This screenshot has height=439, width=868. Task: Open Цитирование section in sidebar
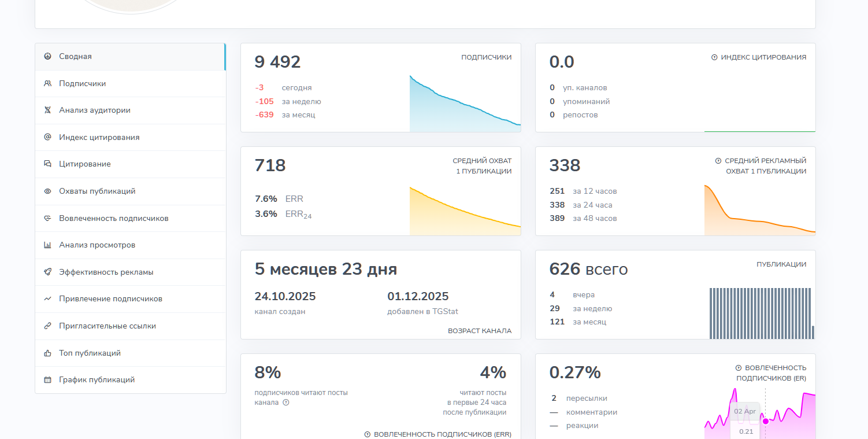tap(84, 164)
